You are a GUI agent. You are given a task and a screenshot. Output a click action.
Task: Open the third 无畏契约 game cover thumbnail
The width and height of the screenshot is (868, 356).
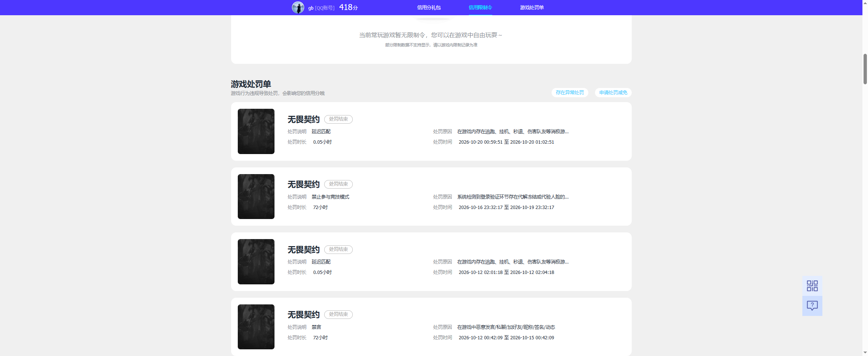click(x=256, y=262)
